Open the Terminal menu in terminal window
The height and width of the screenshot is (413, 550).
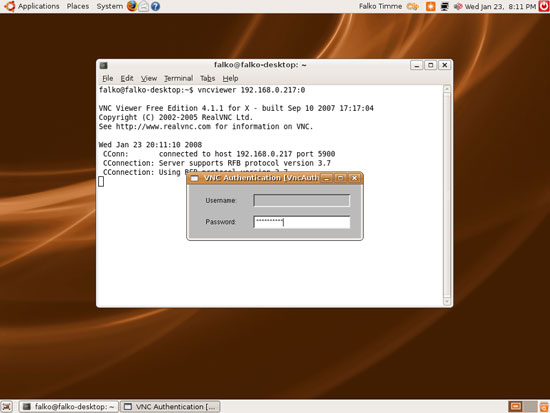(x=178, y=78)
